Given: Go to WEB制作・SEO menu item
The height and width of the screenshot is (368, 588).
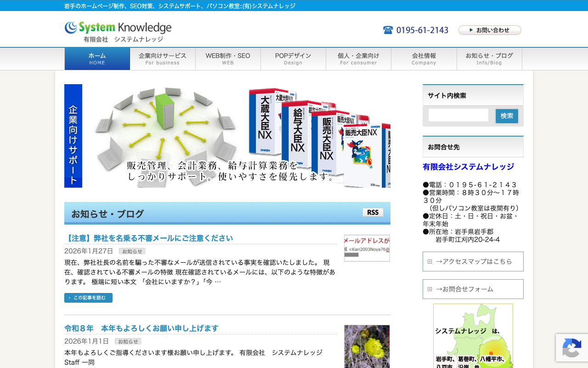Looking at the screenshot, I should pos(228,59).
